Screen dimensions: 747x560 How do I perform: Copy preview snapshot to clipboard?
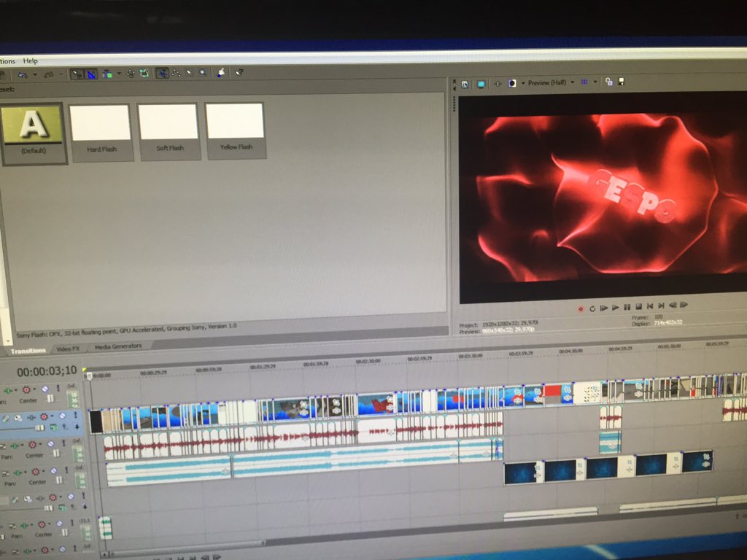pos(609,82)
